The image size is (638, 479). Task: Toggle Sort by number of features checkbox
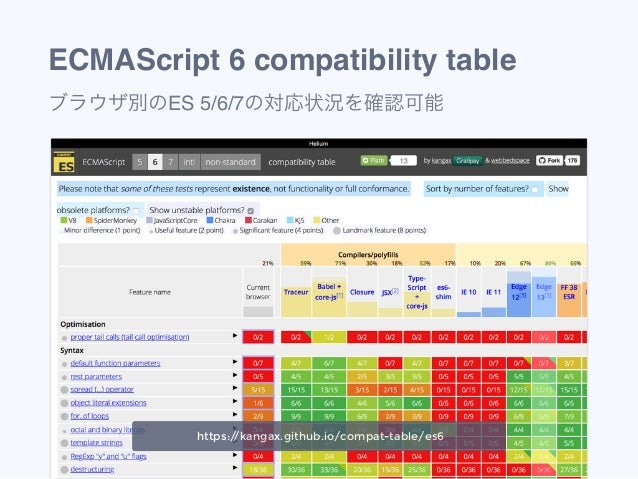(535, 189)
